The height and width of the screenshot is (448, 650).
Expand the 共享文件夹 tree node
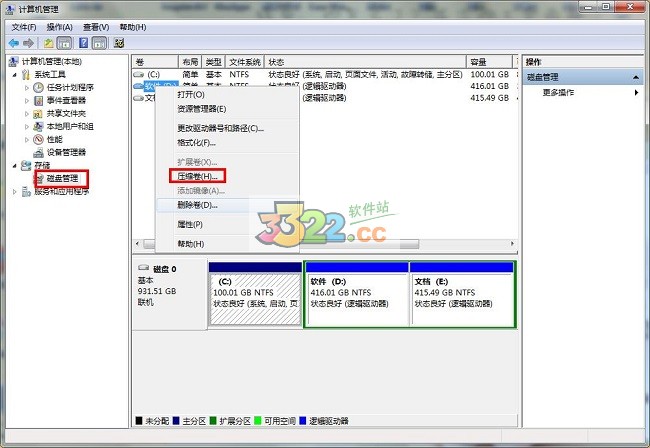click(x=28, y=114)
